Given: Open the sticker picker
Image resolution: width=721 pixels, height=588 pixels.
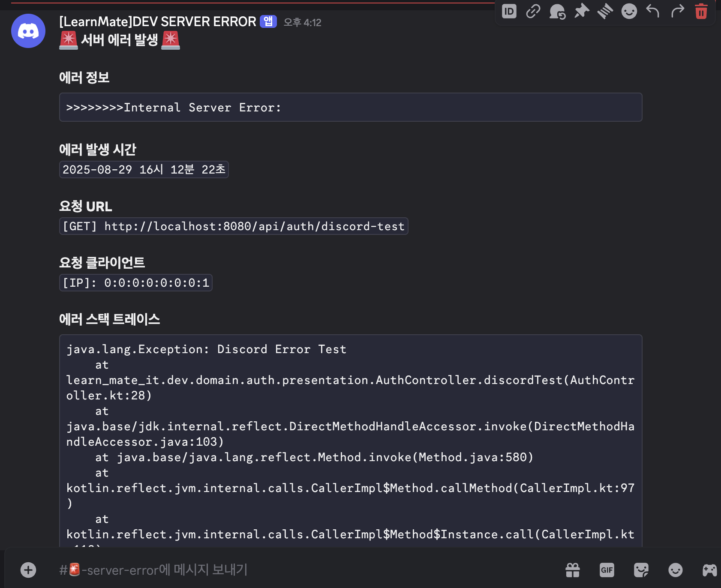Looking at the screenshot, I should pyautogui.click(x=641, y=570).
